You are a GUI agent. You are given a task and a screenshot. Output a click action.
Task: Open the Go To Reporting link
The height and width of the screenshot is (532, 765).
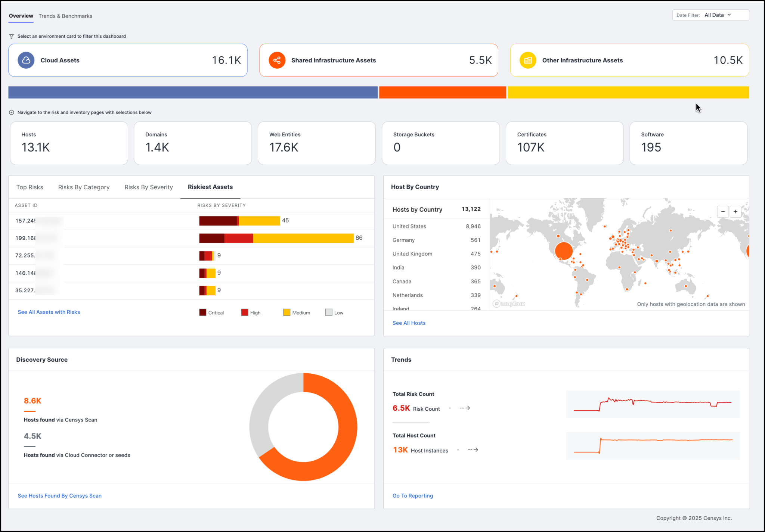tap(413, 496)
